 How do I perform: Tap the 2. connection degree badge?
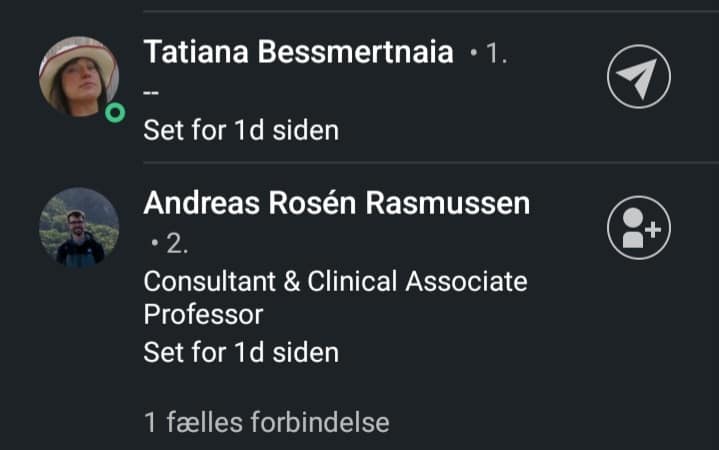[177, 243]
